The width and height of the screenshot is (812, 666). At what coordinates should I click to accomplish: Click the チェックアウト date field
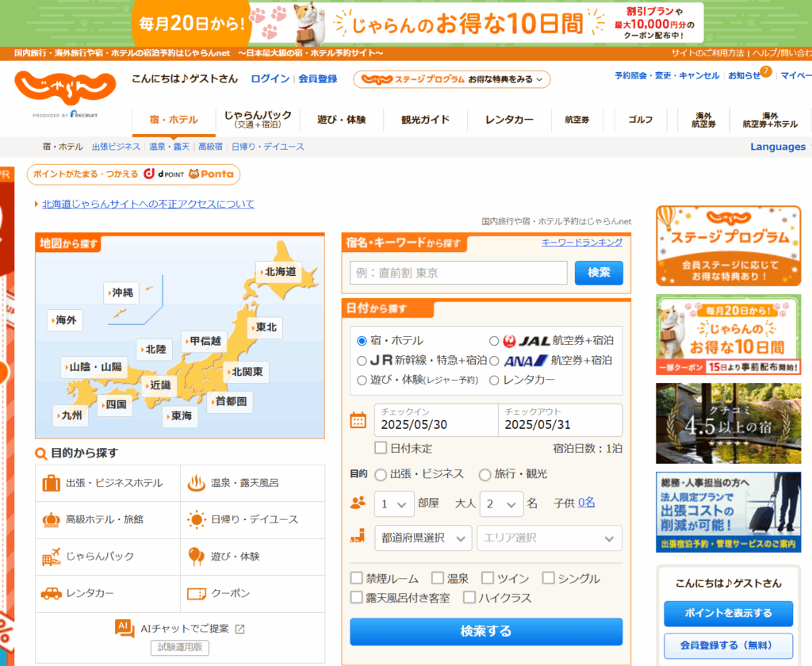pyautogui.click(x=561, y=419)
